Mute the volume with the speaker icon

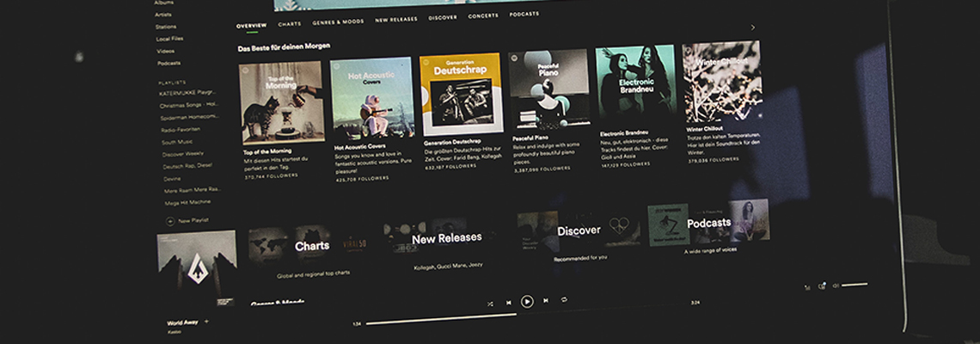pyautogui.click(x=836, y=285)
